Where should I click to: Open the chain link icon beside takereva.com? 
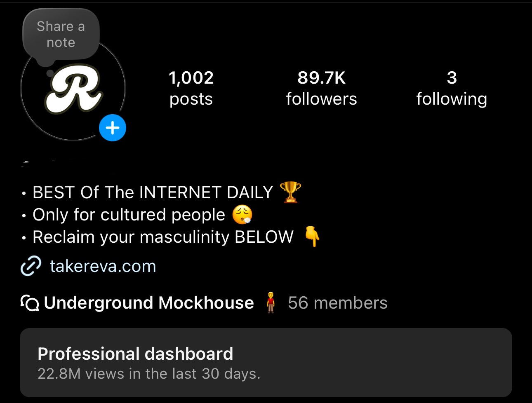[x=31, y=266]
